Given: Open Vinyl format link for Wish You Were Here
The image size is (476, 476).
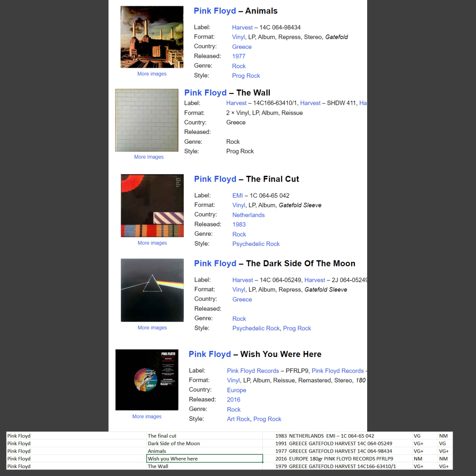Looking at the screenshot, I should coord(233,380).
